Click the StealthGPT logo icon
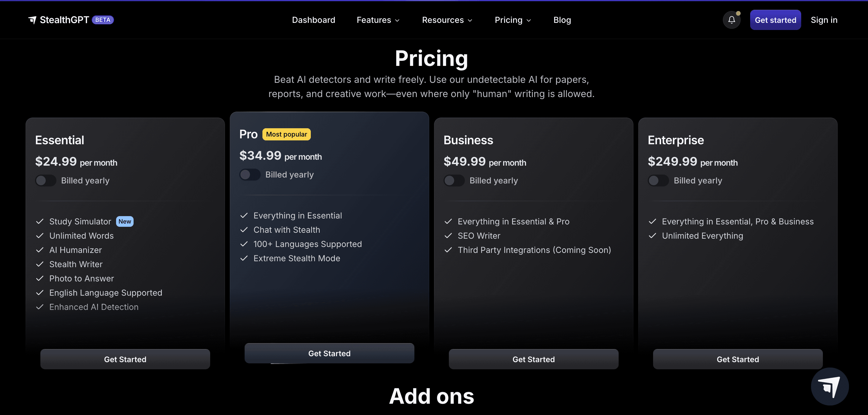This screenshot has height=415, width=868. (32, 20)
